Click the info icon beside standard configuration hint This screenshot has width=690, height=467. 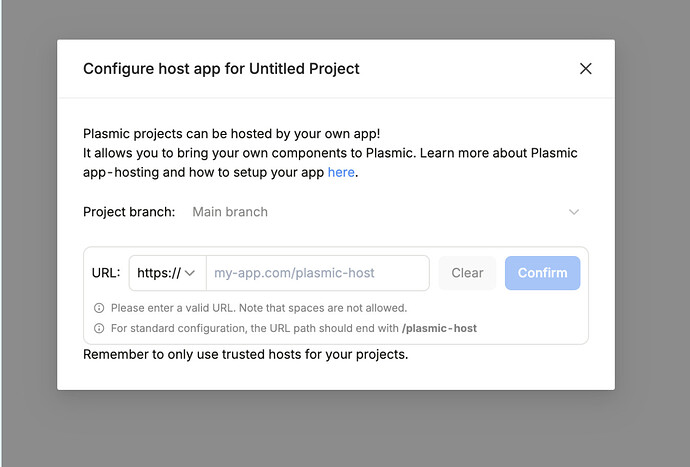[x=99, y=328]
